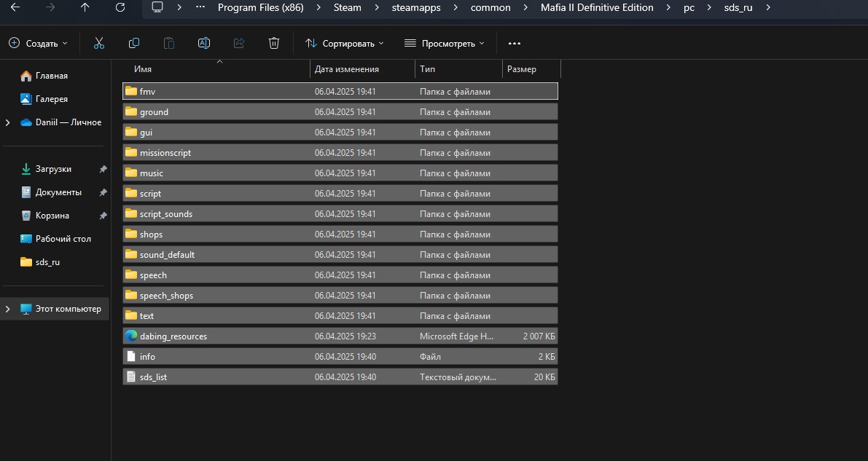Click the computer icon in address bar
The image size is (868, 461).
pyautogui.click(x=157, y=7)
